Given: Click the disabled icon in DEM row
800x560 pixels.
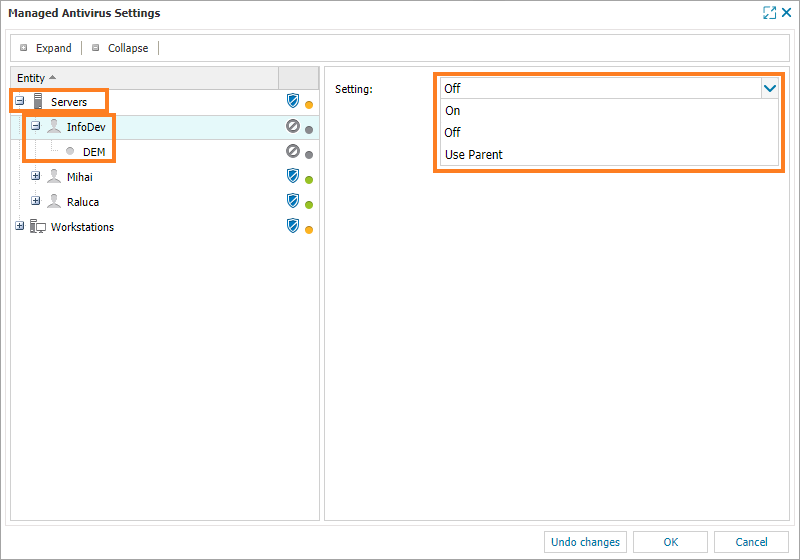Looking at the screenshot, I should (293, 150).
